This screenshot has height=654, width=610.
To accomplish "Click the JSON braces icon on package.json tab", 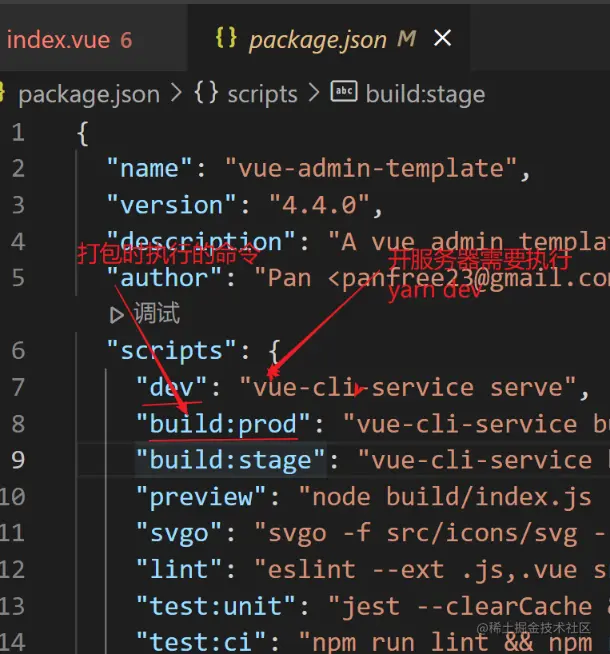I will 226,38.
